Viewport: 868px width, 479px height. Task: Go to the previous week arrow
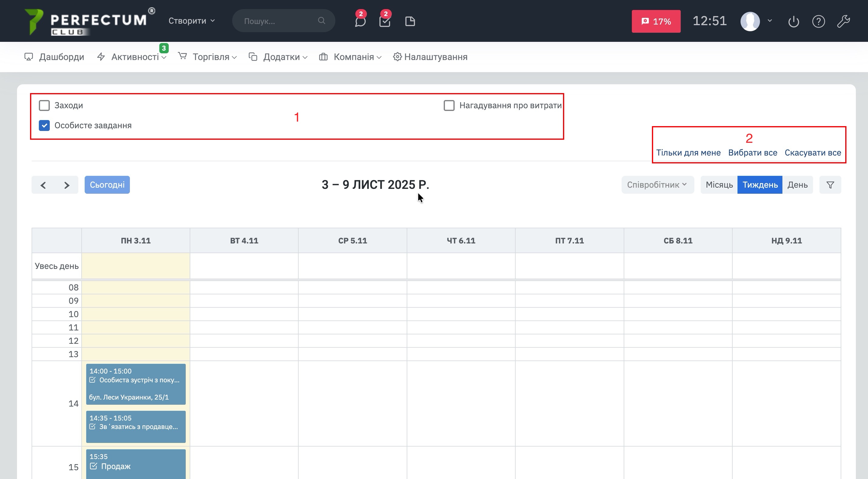pyautogui.click(x=43, y=185)
